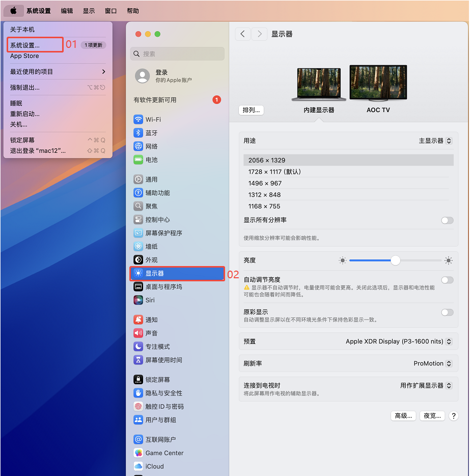
Task: Turn on 原彩显示 toggle
Action: [447, 312]
